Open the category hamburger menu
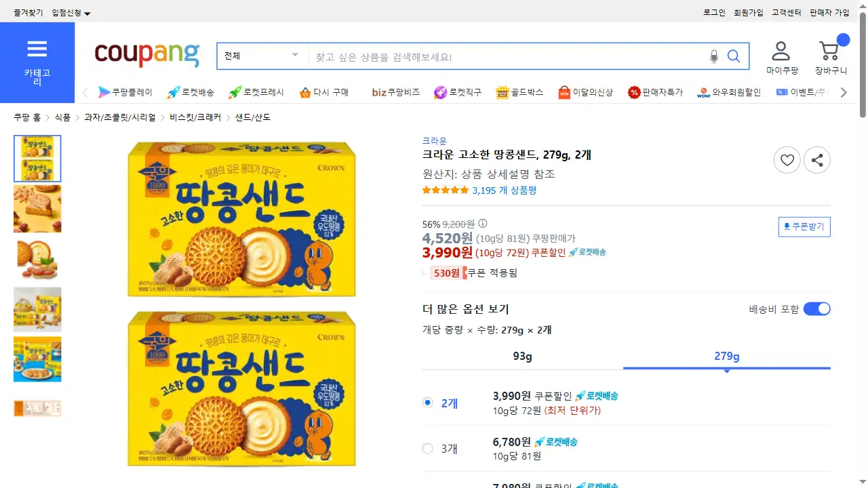 click(37, 62)
